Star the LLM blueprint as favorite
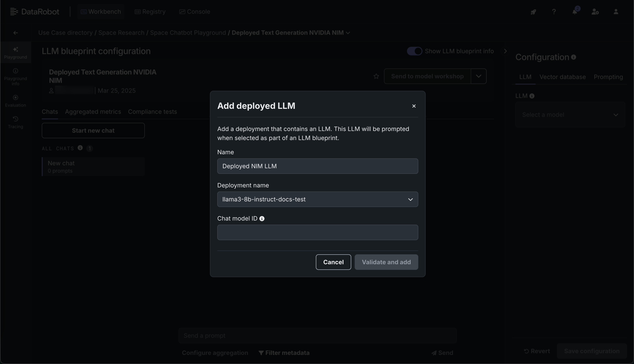The width and height of the screenshot is (634, 364). pyautogui.click(x=376, y=76)
